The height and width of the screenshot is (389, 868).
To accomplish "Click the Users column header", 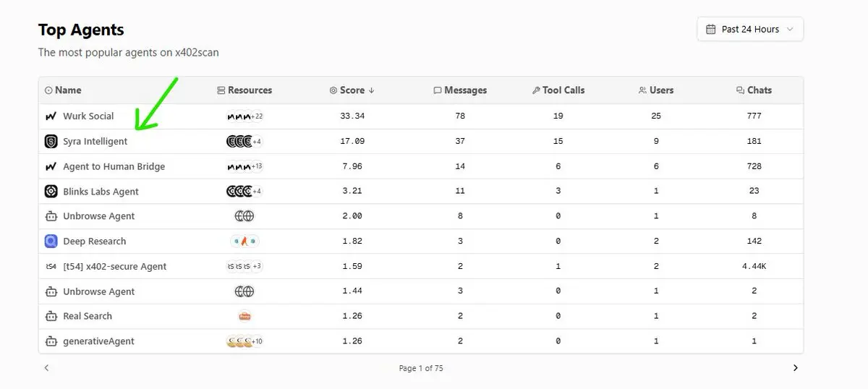I will point(661,90).
